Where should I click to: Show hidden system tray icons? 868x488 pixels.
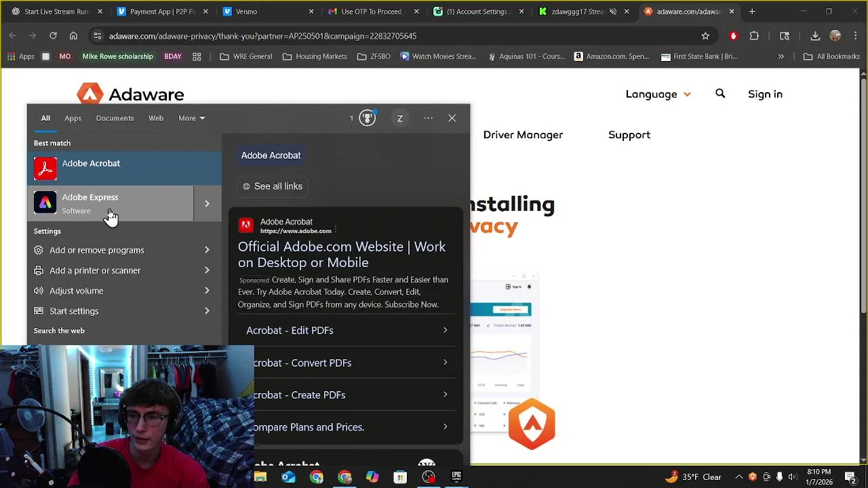738,477
